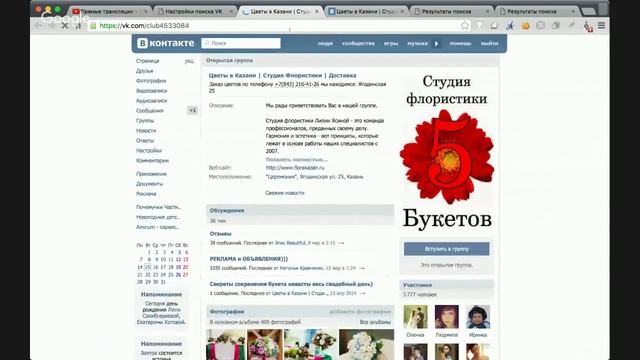The width and height of the screenshot is (640, 360).
Task: Click Amicum sidebar link
Action: [157, 227]
